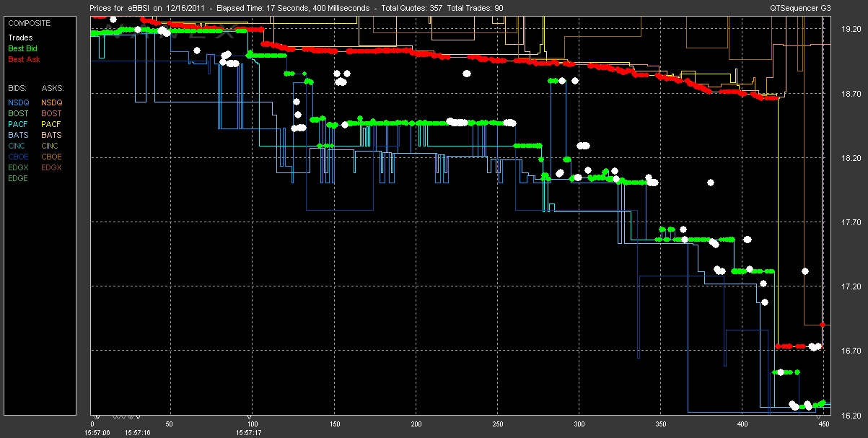868x438 pixels.
Task: Click NSDQ in the ASKS column
Action: coord(52,102)
